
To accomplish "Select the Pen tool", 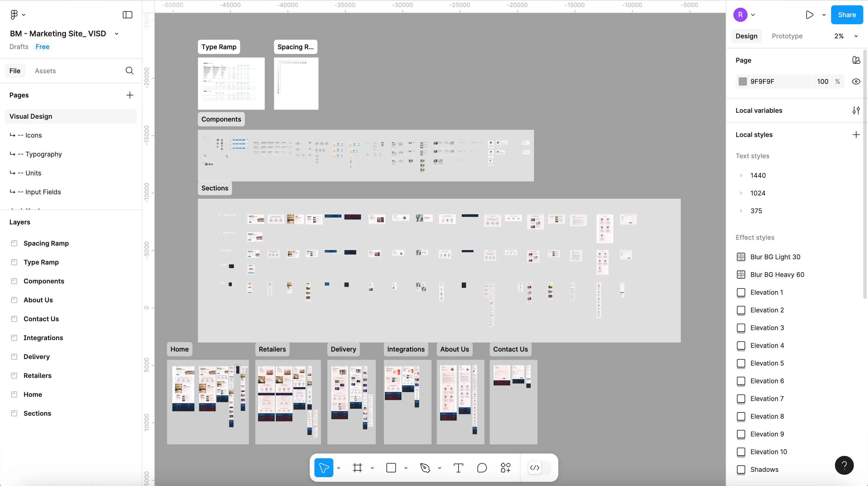I will tap(425, 468).
